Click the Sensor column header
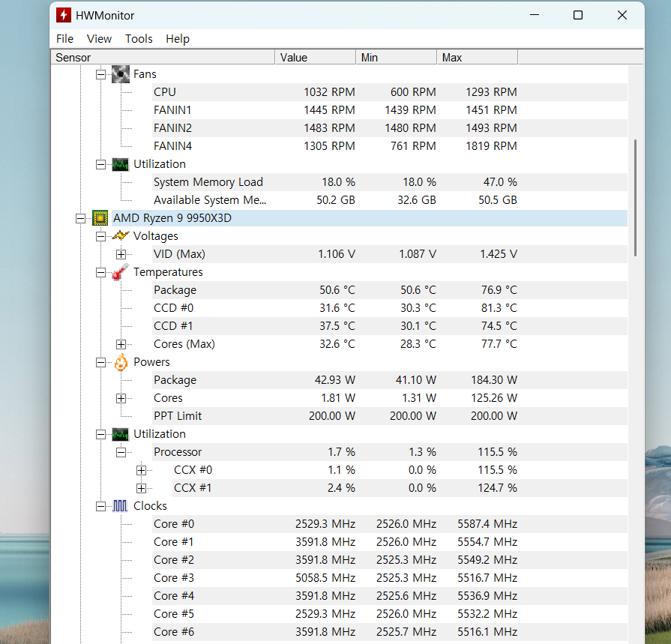The width and height of the screenshot is (671, 644). [x=163, y=57]
